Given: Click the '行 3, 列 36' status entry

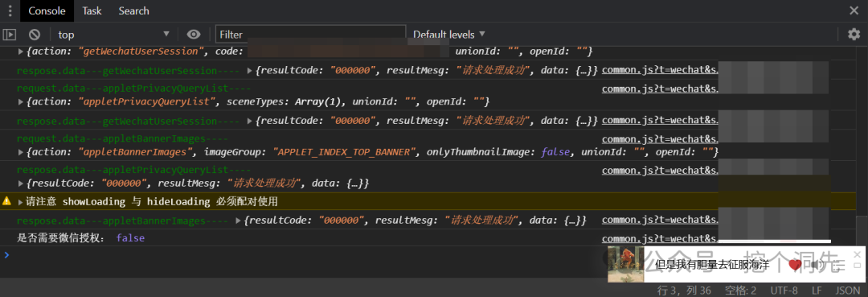Looking at the screenshot, I should (x=684, y=291).
